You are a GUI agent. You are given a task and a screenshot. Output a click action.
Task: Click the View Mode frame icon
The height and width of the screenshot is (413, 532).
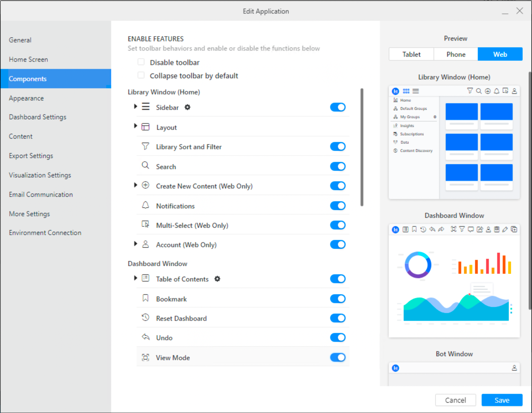[145, 357]
